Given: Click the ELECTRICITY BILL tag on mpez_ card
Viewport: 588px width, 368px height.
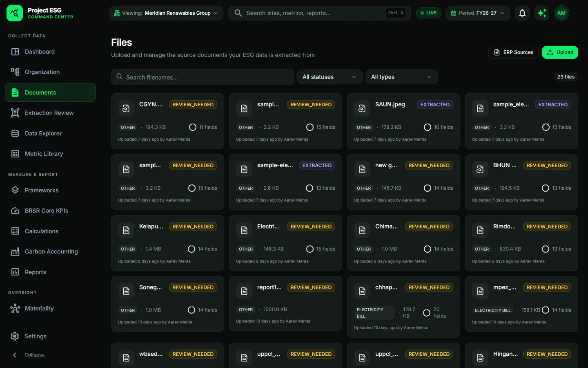Looking at the screenshot, I should pyautogui.click(x=492, y=310).
